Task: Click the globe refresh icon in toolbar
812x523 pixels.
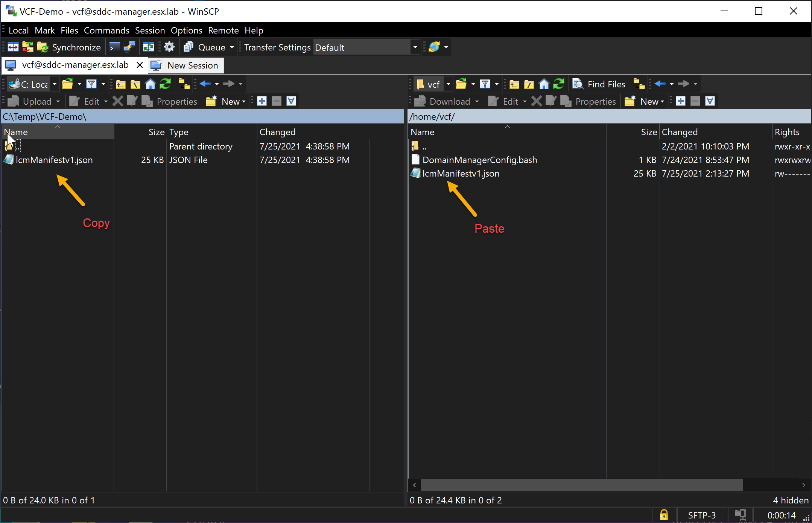Action: pos(434,47)
